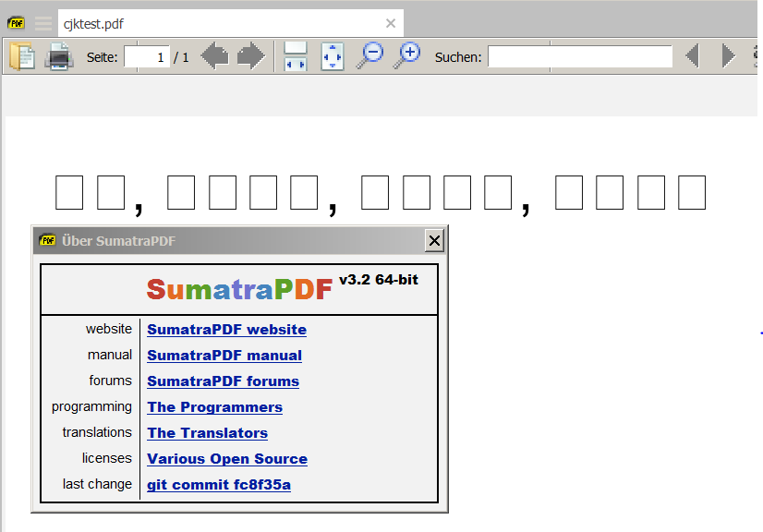Click the Seite page number field
This screenshot has width=763, height=532.
click(147, 57)
